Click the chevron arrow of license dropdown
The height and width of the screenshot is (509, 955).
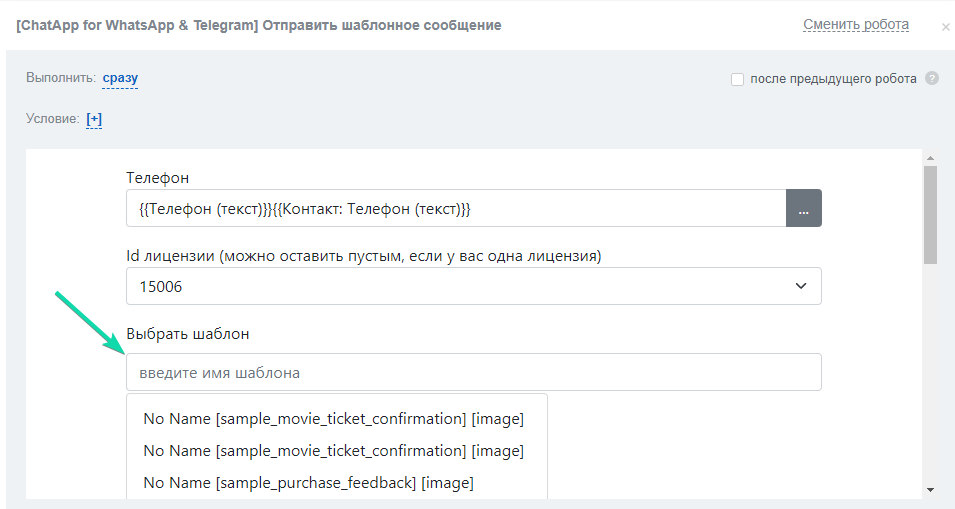[800, 286]
